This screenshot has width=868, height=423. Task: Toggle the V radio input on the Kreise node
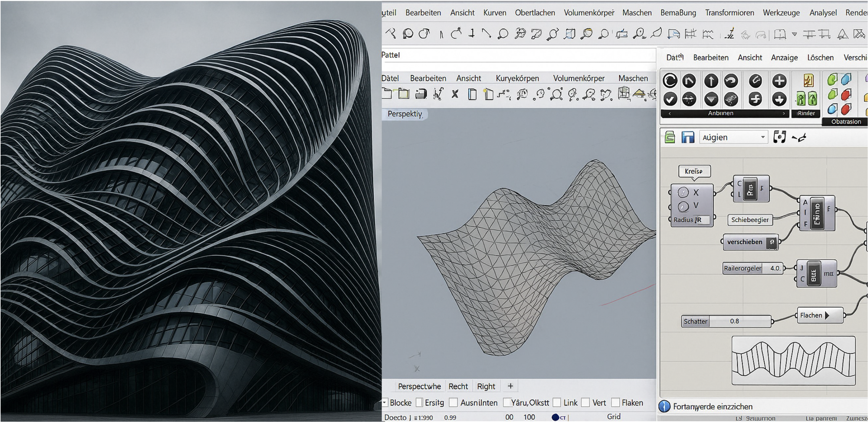click(683, 206)
